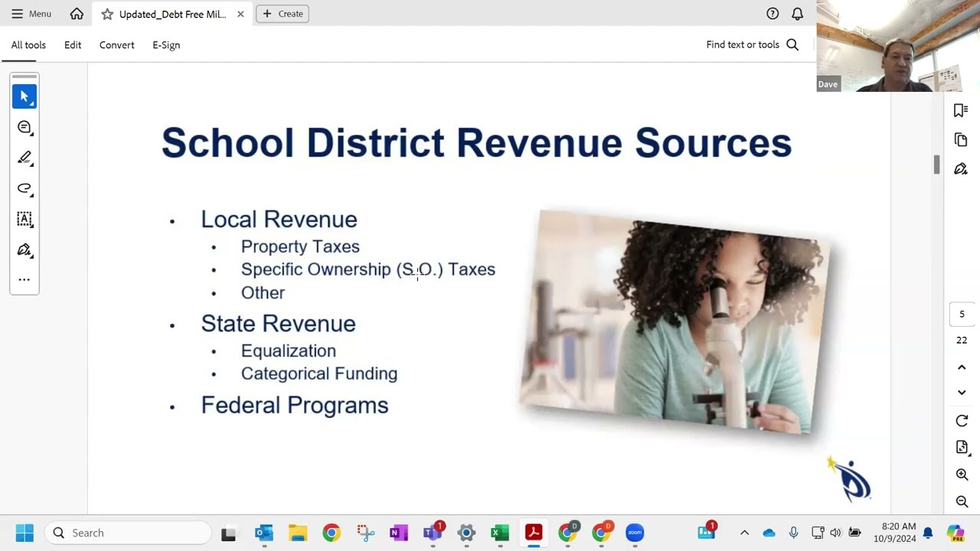Click the vertical scrollbar thumb
The width and height of the screenshot is (980, 551).
936,164
